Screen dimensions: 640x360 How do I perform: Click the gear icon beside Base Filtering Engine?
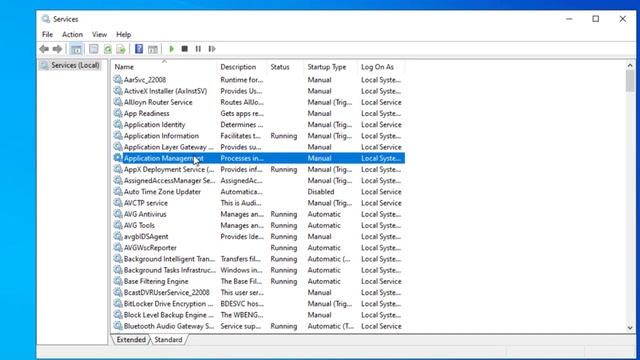(x=118, y=281)
